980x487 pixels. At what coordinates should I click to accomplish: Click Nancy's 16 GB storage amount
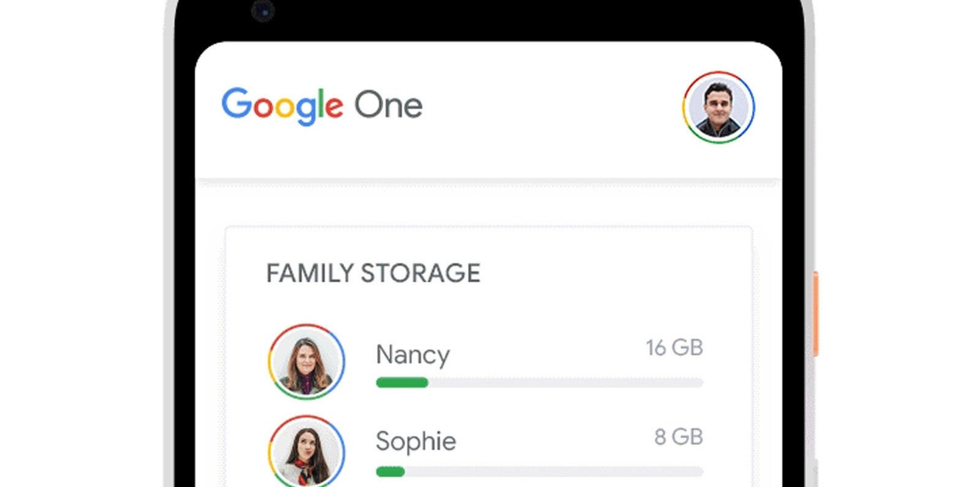(x=674, y=347)
